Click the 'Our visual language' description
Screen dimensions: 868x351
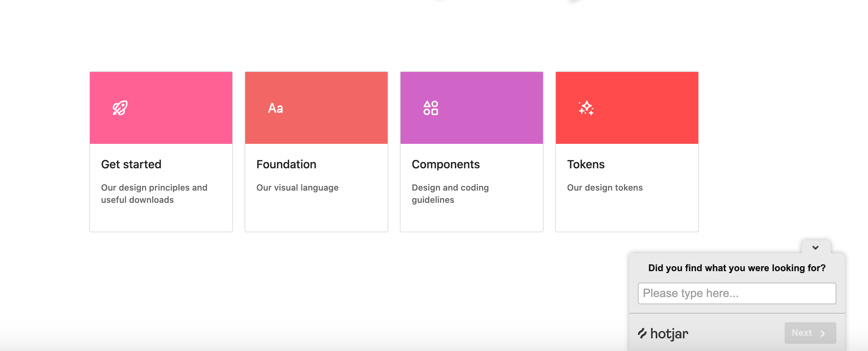[x=297, y=188]
